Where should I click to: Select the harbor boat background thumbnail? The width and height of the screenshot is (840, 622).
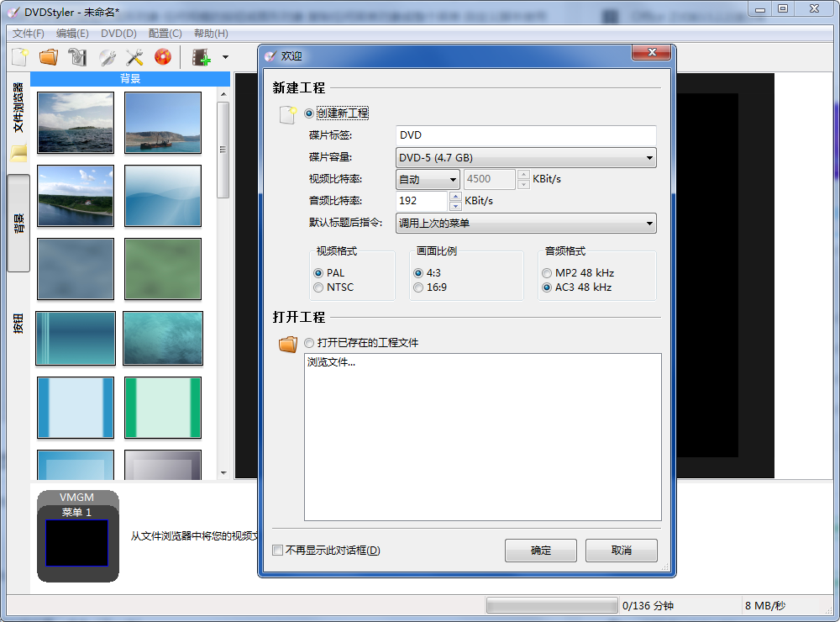point(162,123)
